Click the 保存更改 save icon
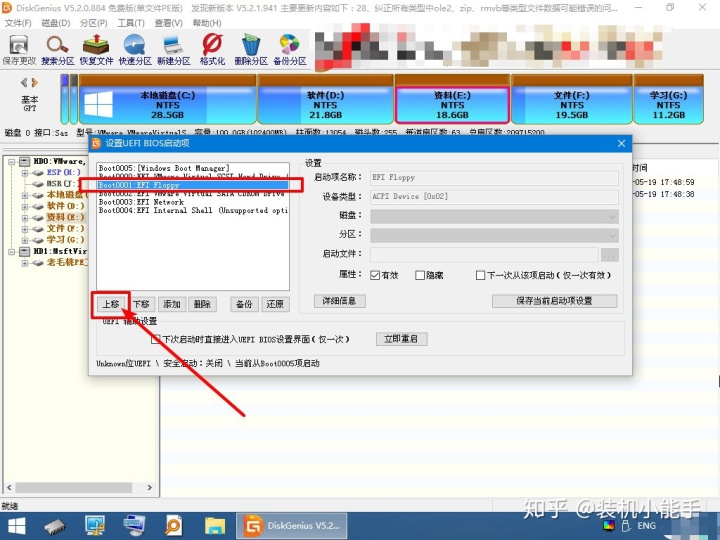Image resolution: width=720 pixels, height=540 pixels. click(x=19, y=45)
